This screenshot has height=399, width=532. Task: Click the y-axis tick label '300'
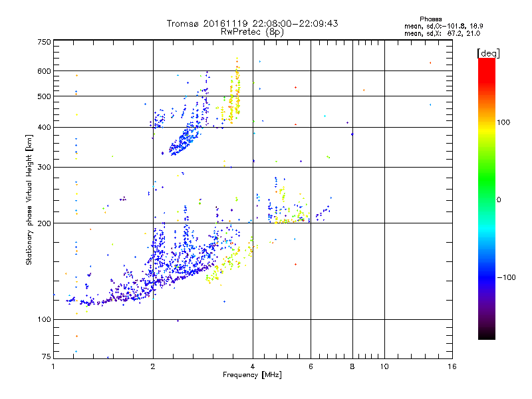pos(45,168)
